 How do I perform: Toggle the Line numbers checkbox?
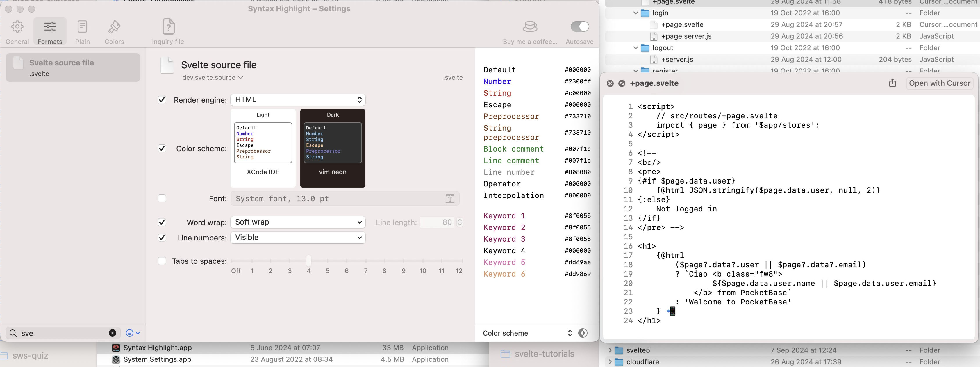click(x=162, y=238)
